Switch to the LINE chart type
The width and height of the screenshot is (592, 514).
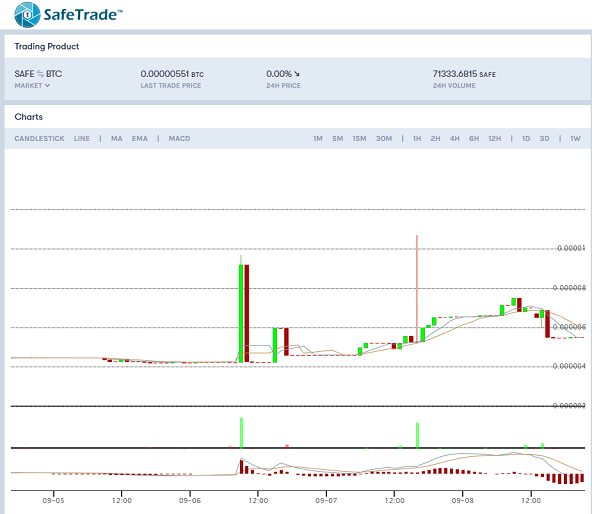click(x=82, y=139)
